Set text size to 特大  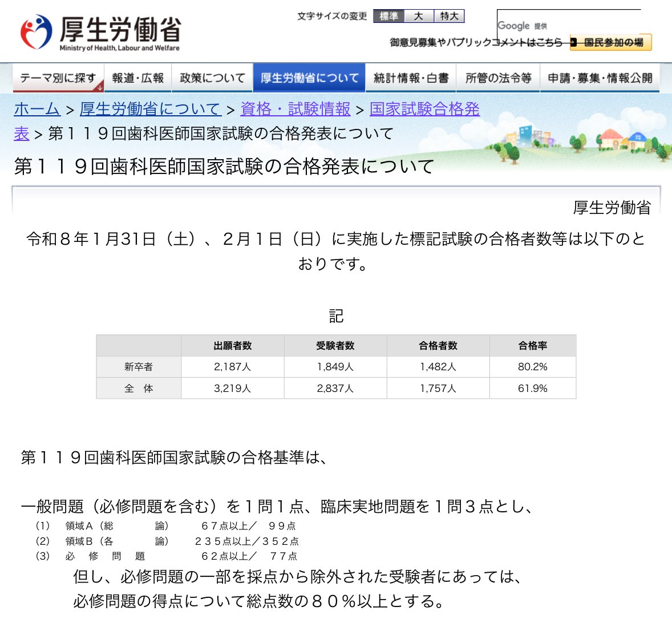tap(449, 17)
